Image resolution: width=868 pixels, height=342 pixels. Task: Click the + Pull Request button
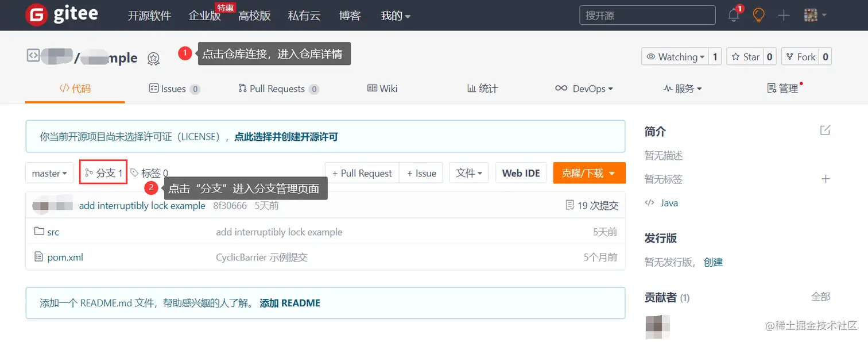coord(362,173)
